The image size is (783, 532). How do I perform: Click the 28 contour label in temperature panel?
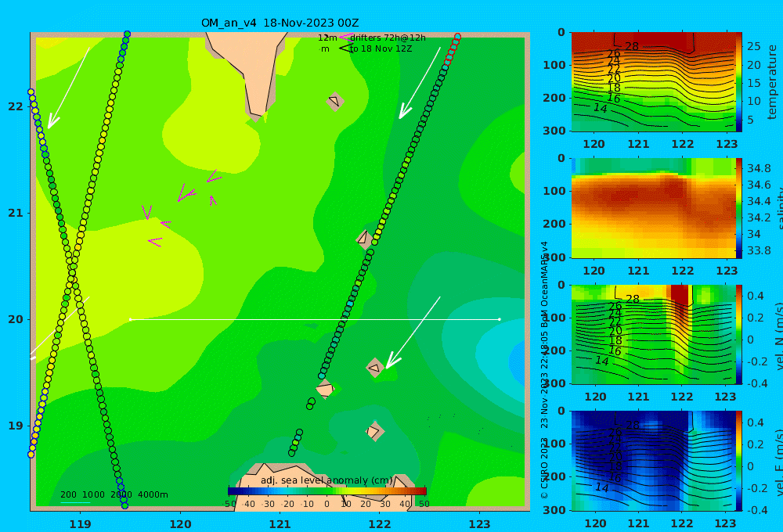point(632,46)
